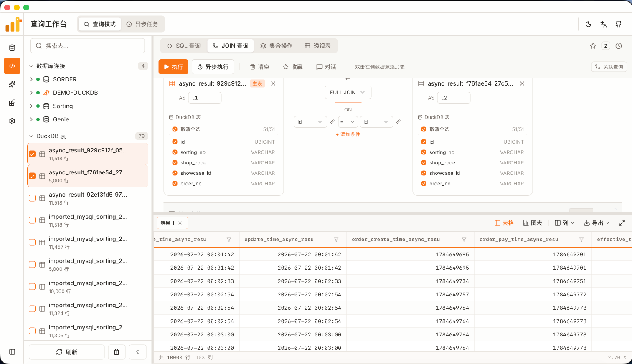
Task: Delete selected tables with trash icon
Action: (117, 352)
